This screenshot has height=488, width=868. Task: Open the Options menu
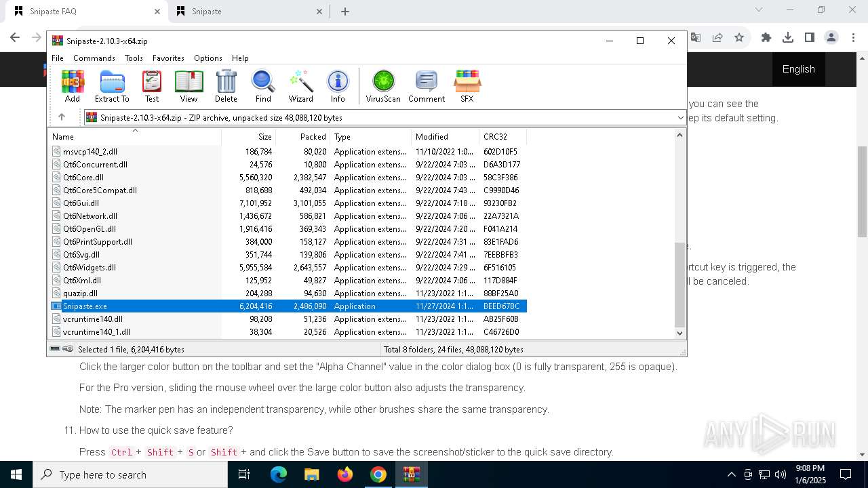tap(208, 58)
